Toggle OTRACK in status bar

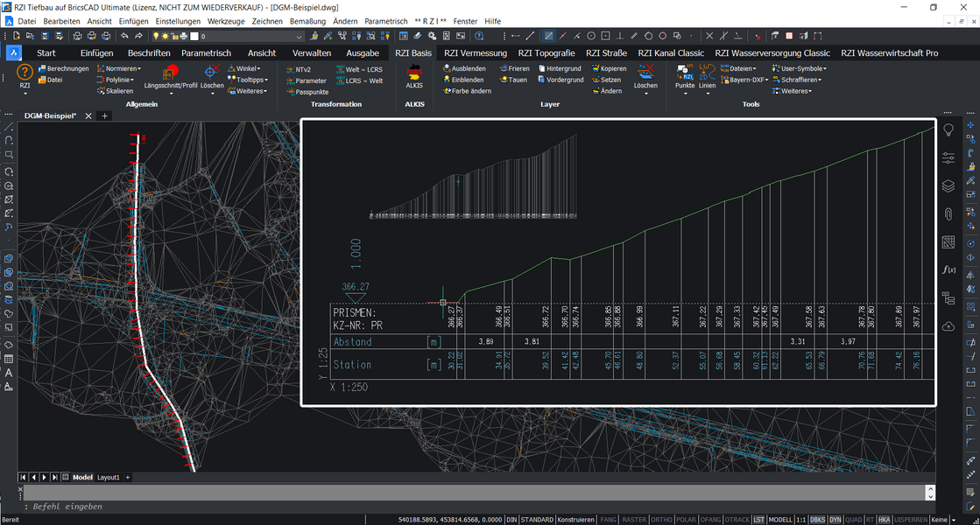click(737, 520)
